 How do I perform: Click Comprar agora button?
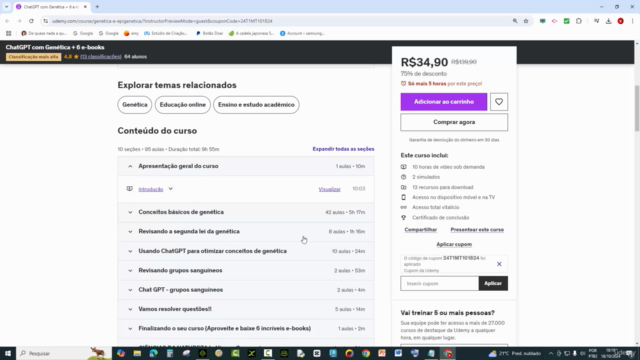pos(454,122)
